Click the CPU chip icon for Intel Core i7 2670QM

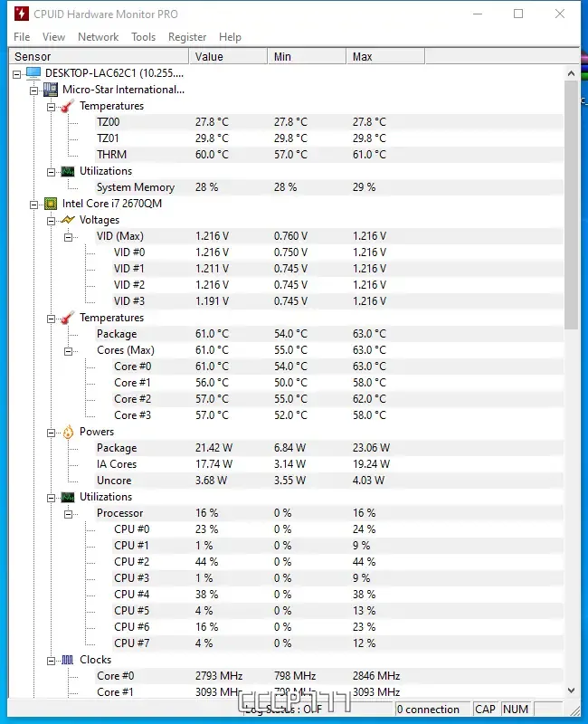pos(49,203)
